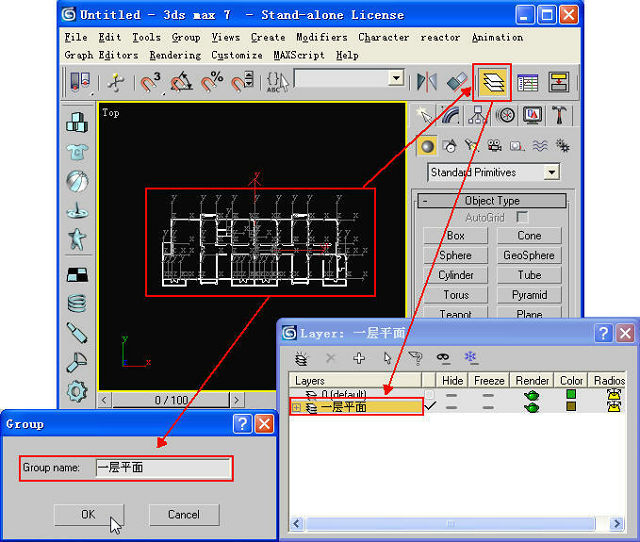
Task: Open the Modifiers menu
Action: click(x=322, y=38)
